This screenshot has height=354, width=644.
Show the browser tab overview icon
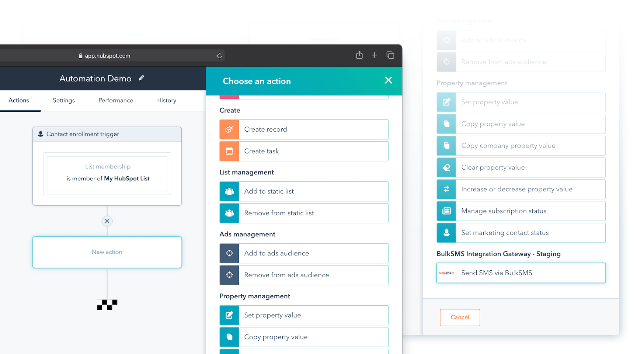click(390, 55)
